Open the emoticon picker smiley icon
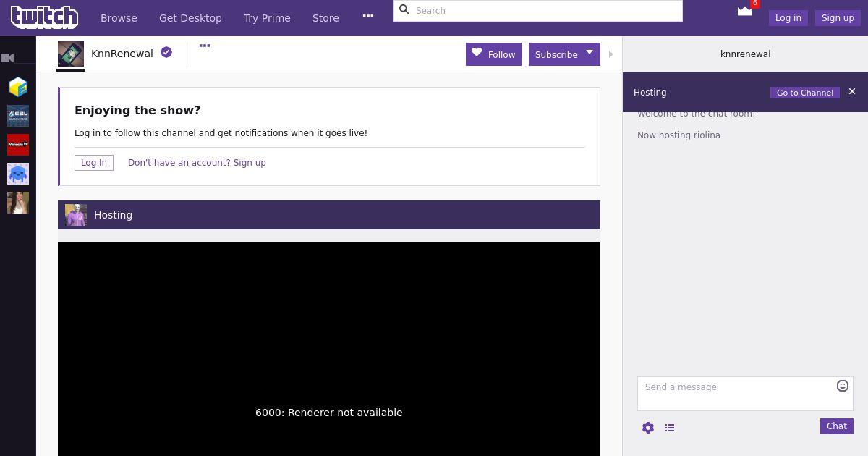This screenshot has width=868, height=456. 843,386
